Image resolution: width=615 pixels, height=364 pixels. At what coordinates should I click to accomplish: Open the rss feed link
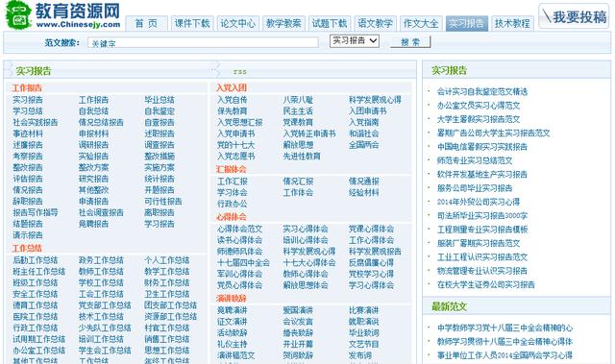[239, 72]
